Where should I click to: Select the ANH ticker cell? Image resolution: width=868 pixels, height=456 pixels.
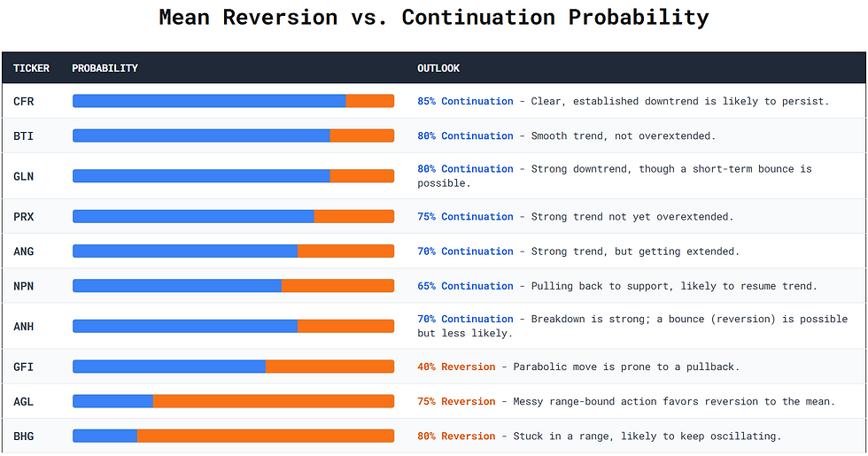point(23,327)
